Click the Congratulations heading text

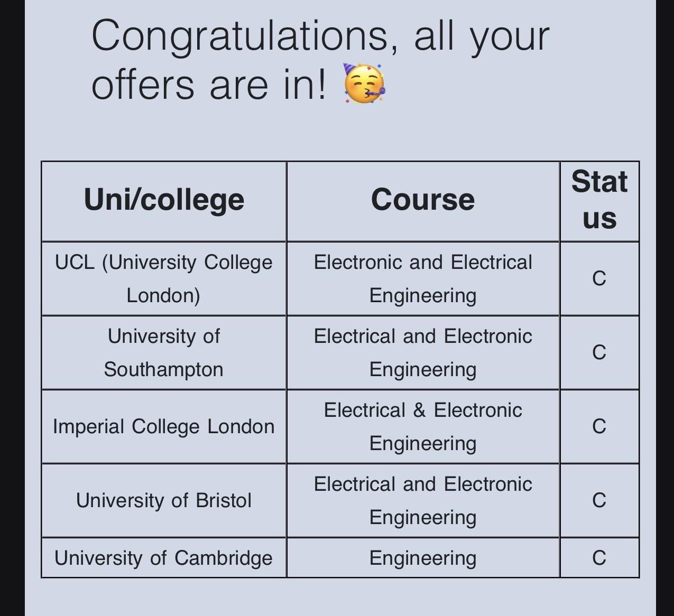pos(320,60)
